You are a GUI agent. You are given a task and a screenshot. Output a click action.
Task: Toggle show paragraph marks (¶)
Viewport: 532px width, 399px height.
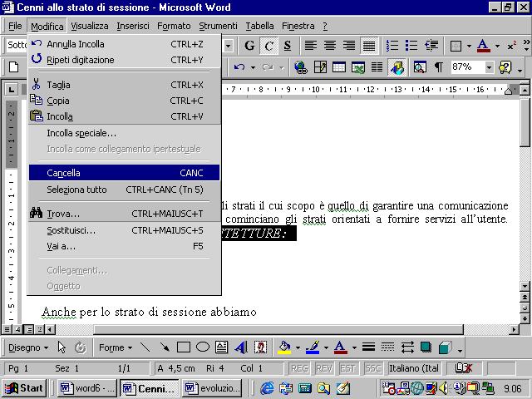438,67
